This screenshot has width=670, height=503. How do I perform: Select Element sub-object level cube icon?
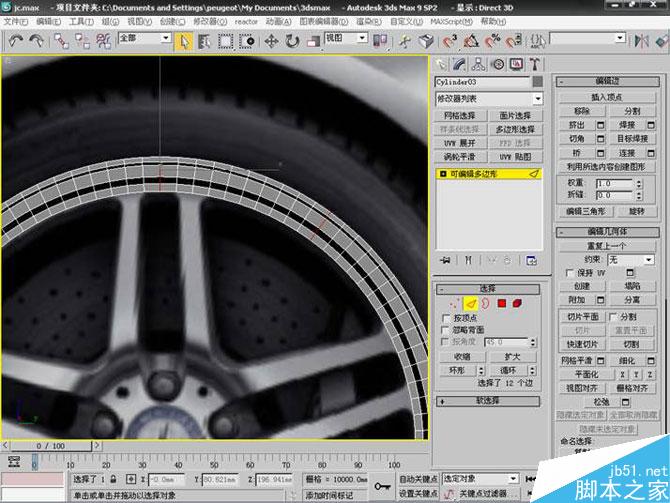(x=518, y=302)
